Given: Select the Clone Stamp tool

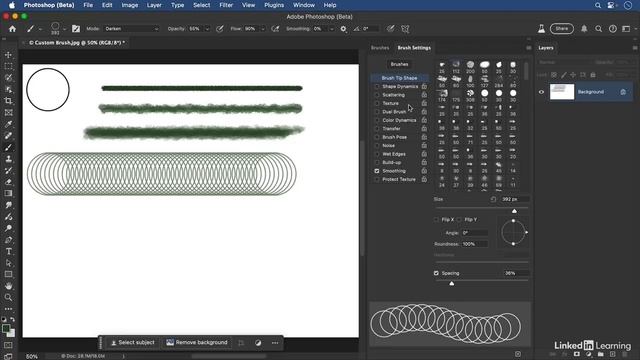Looking at the screenshot, I should coord(8,159).
